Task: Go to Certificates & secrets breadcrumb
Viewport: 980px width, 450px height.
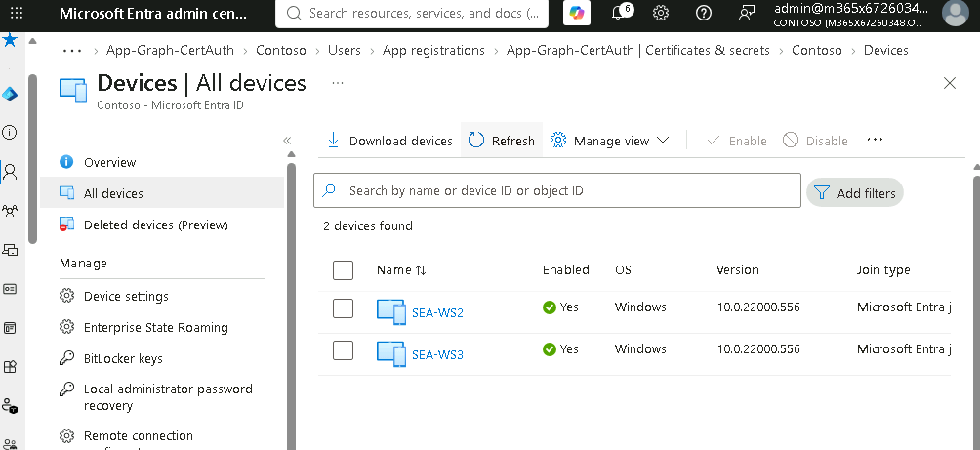Action: tap(638, 50)
